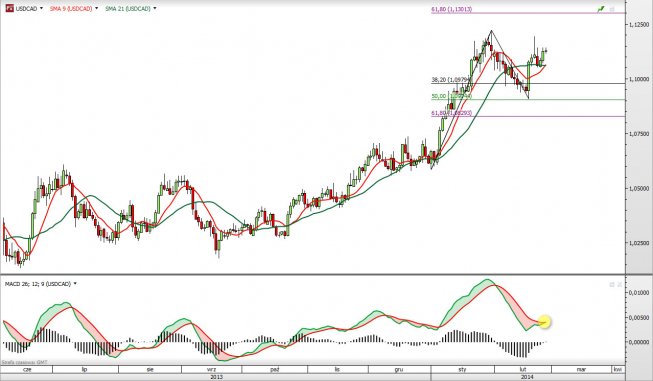Click the 1,12500 price axis value
The height and width of the screenshot is (381, 653).
click(x=639, y=25)
